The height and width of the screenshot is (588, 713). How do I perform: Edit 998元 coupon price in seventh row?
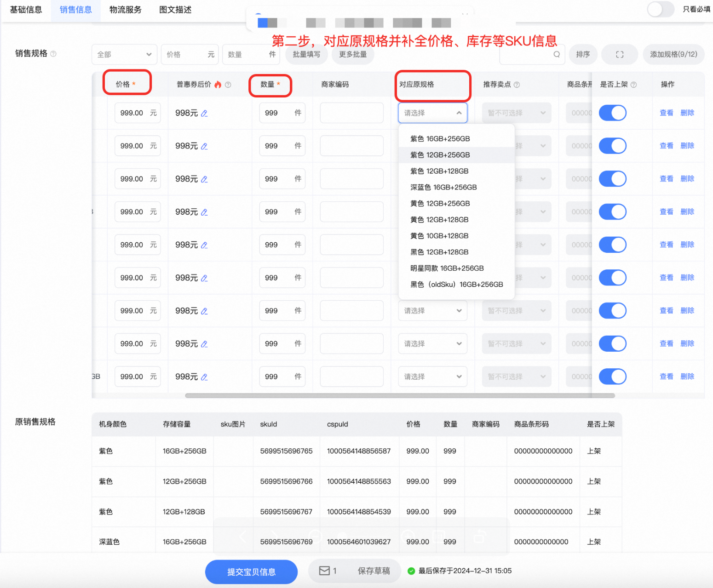tap(204, 311)
